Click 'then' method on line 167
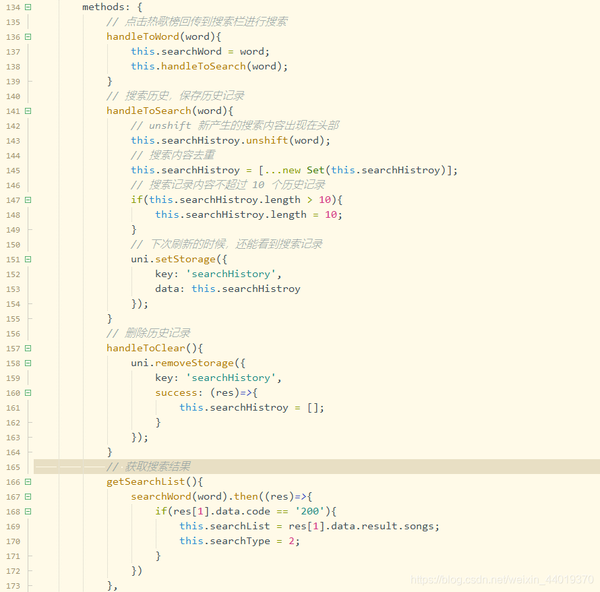Screen dimensions: 600x592 point(246,497)
